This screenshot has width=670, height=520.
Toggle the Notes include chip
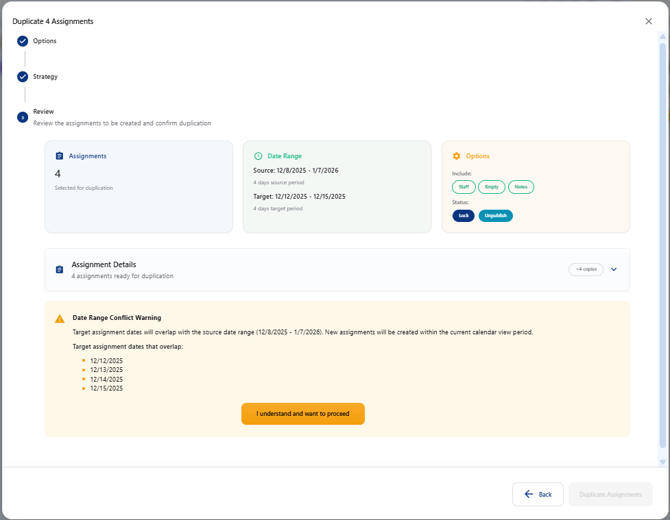(x=521, y=187)
